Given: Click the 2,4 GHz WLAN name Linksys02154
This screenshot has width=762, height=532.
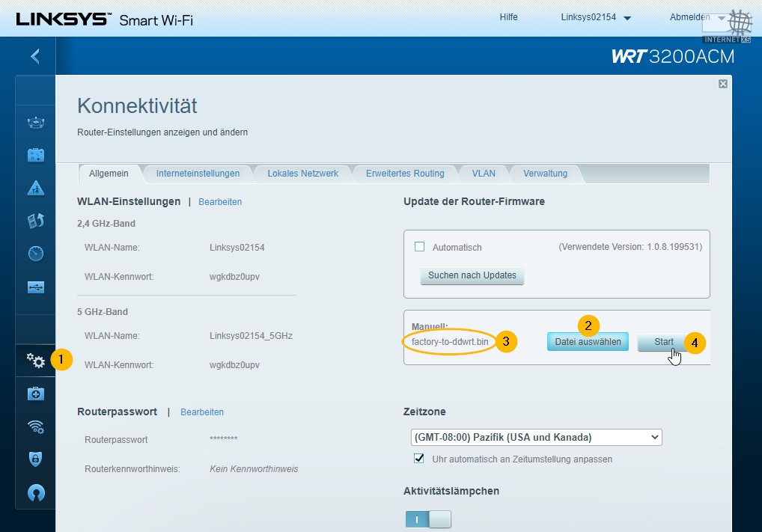Looking at the screenshot, I should pos(237,248).
